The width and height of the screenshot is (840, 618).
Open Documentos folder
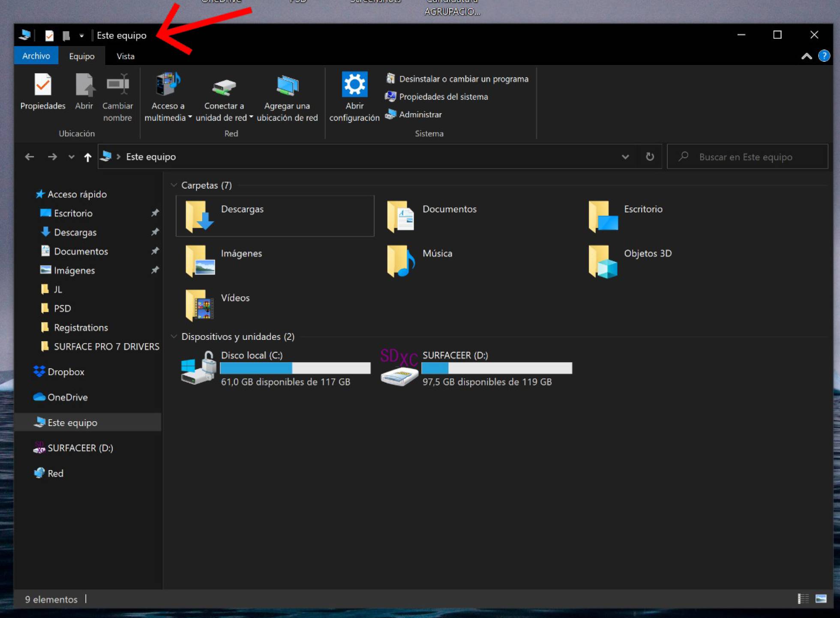click(x=451, y=209)
